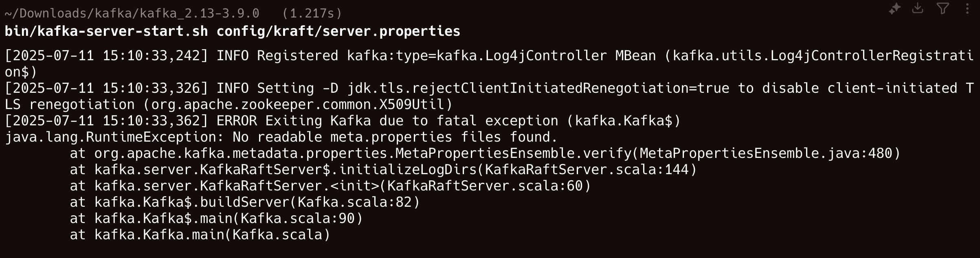Click the command execution time (1.217s)
This screenshot has height=258, width=980.
[312, 13]
